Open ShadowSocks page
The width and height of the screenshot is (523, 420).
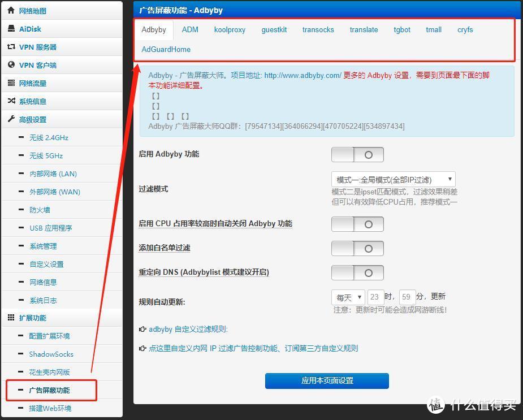pos(51,354)
